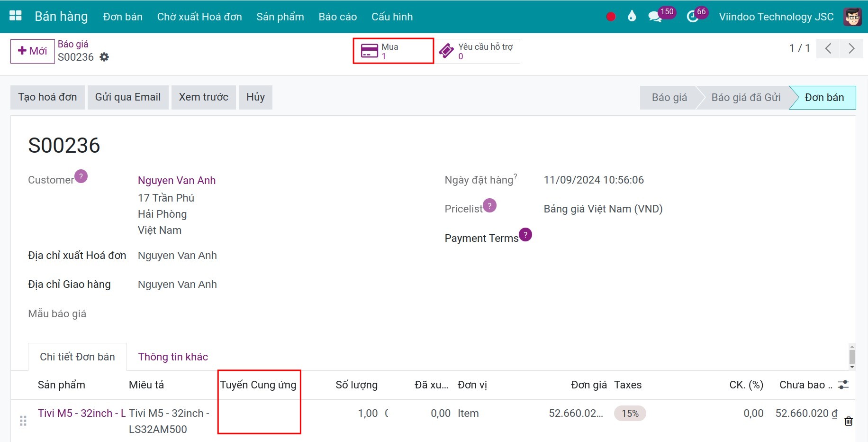Screen dimensions: 868x442
Task: Open Cấu hình menu
Action: click(392, 17)
